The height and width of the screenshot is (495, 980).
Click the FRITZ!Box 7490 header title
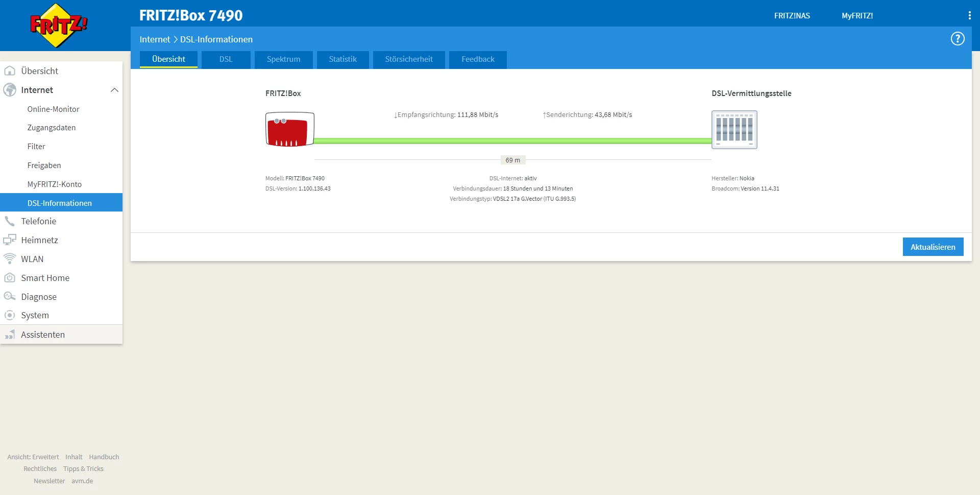click(x=191, y=16)
